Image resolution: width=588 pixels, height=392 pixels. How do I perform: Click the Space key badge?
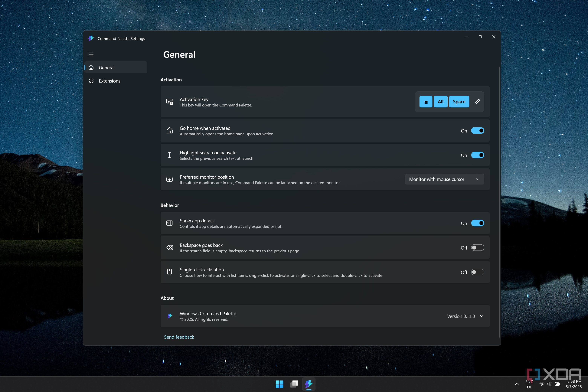coord(459,102)
